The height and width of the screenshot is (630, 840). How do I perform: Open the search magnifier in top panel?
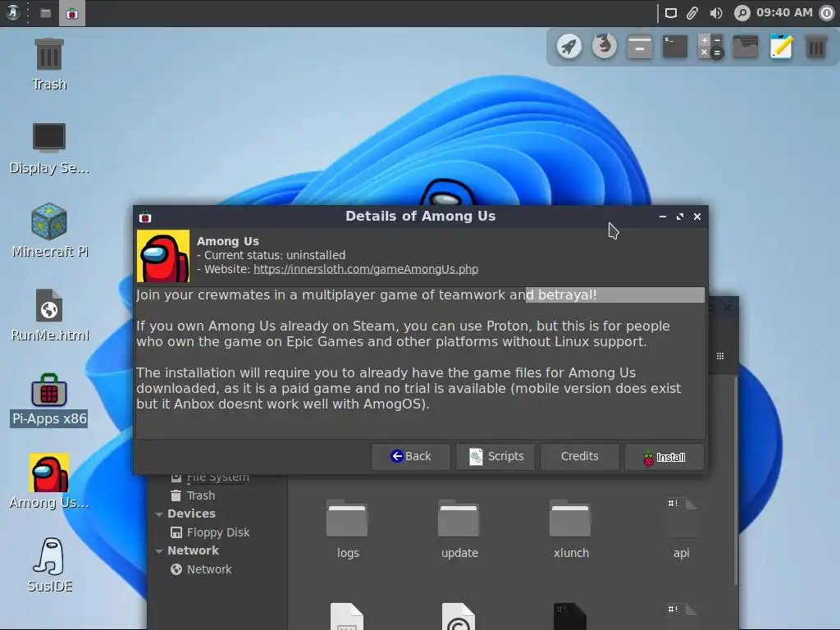(x=742, y=13)
